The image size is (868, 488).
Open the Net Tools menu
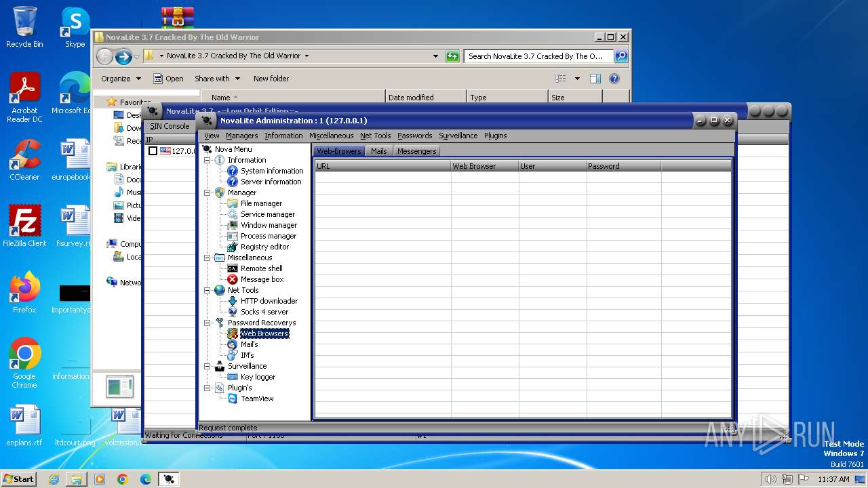pyautogui.click(x=376, y=136)
